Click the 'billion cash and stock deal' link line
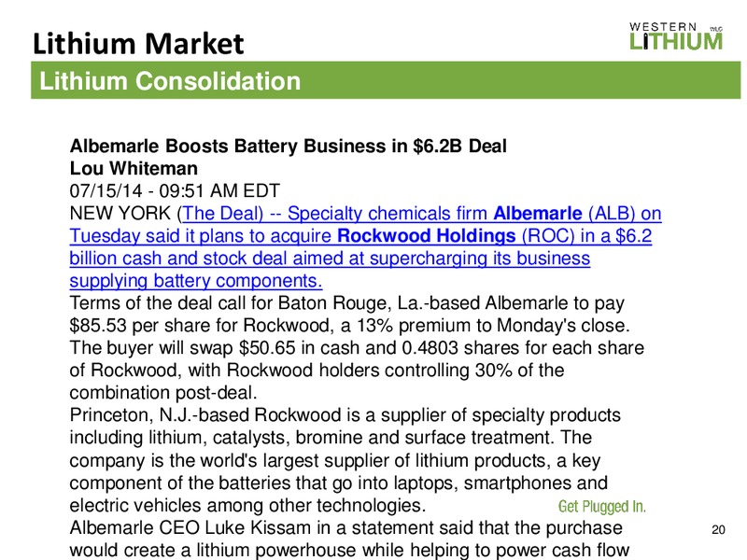The height and width of the screenshot is (560, 747). point(330,259)
